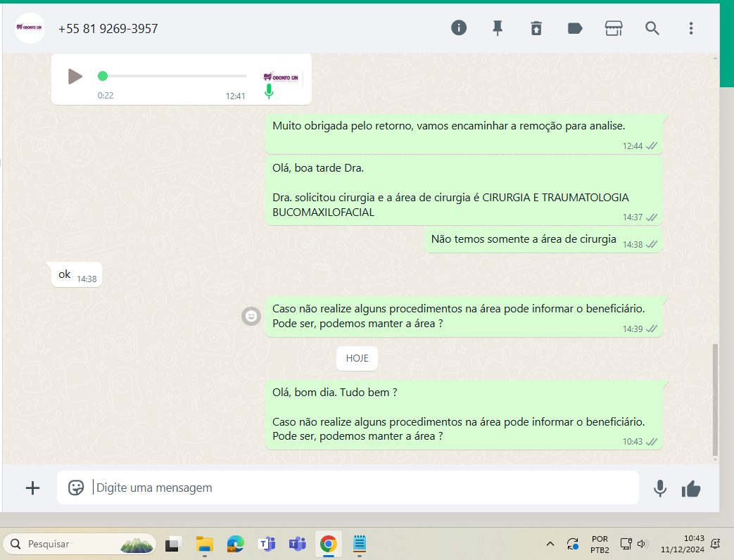
Task: Click the audio message progress slider
Action: (x=175, y=76)
